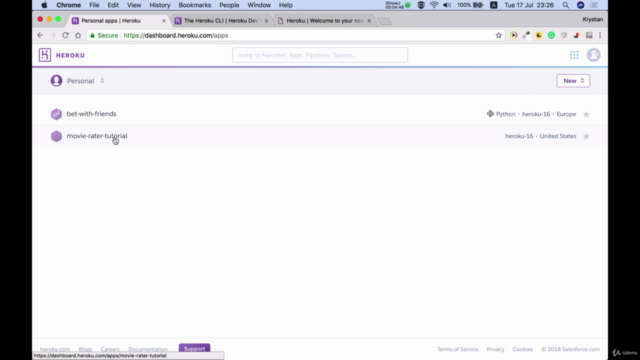Open the movie-rater-tutorial app
The width and height of the screenshot is (640, 360).
(97, 136)
